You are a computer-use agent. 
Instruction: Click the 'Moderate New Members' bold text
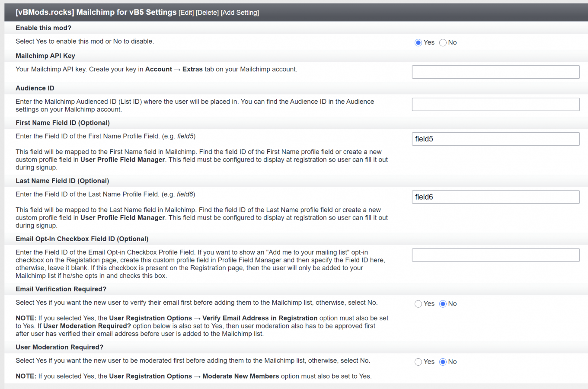tap(241, 376)
